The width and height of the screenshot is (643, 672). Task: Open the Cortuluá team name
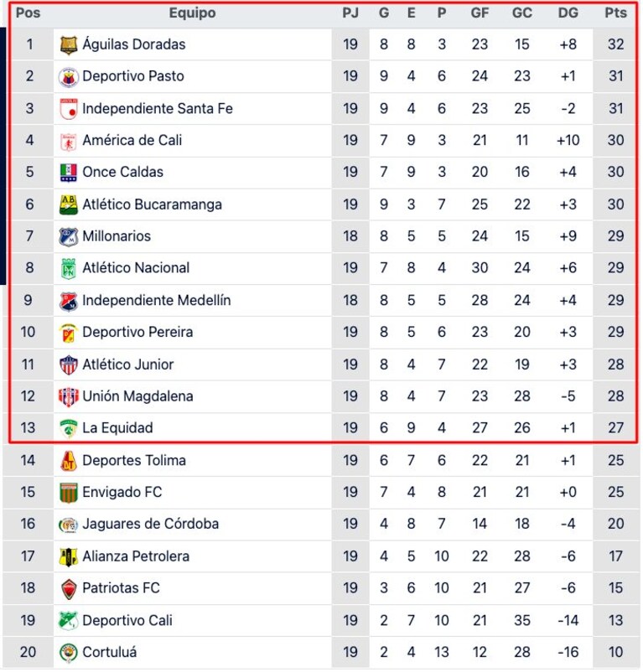coord(110,652)
